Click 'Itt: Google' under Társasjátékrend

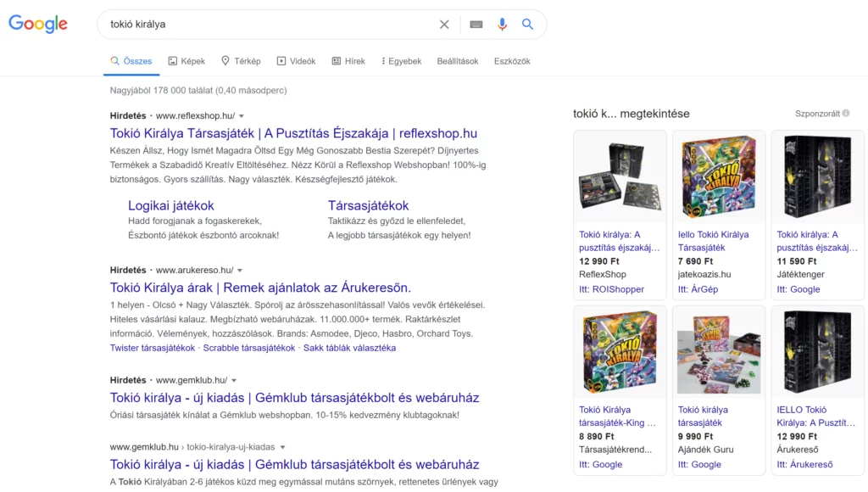pos(601,464)
